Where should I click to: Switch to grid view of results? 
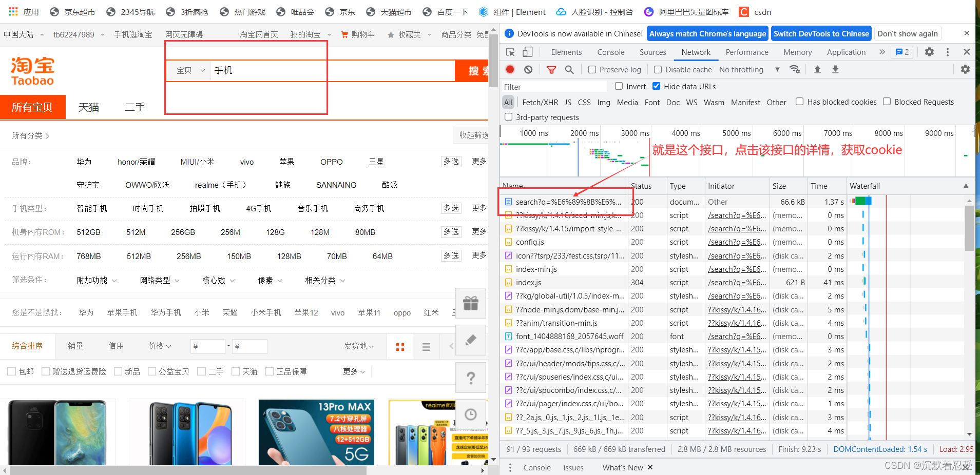click(x=400, y=347)
